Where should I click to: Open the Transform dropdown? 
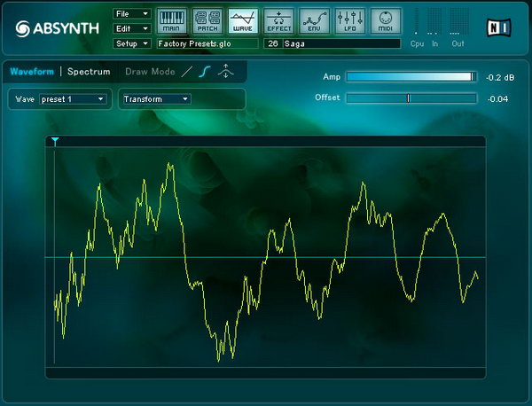(156, 99)
